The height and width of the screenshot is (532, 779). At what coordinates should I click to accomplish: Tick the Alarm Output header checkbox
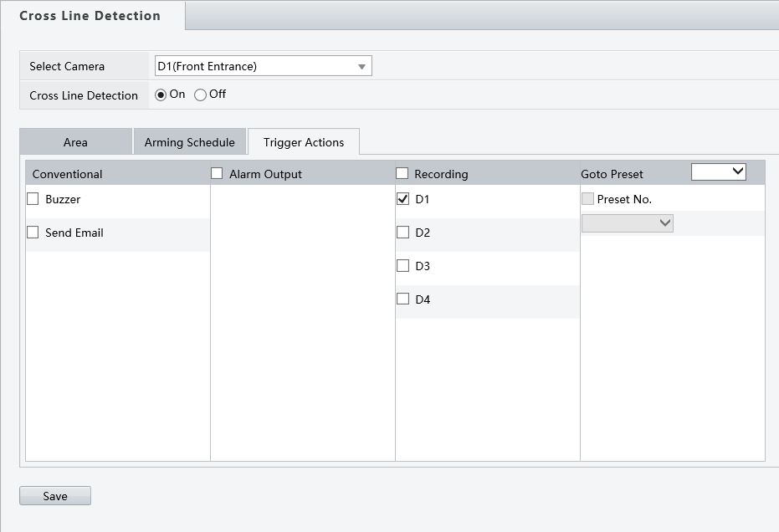(x=217, y=173)
